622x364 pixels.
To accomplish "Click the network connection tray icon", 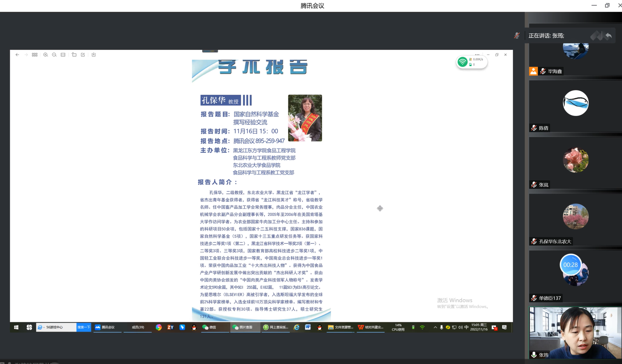I will tap(454, 327).
